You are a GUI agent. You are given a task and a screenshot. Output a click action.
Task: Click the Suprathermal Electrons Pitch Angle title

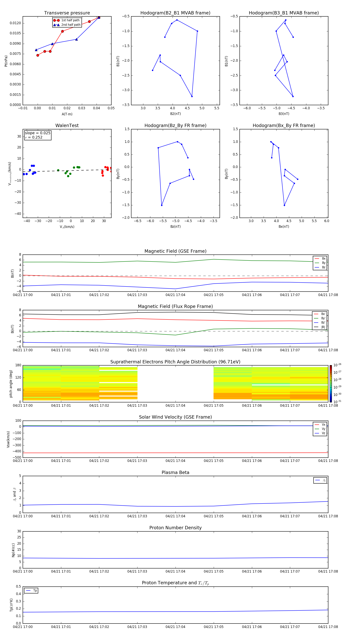click(x=175, y=362)
